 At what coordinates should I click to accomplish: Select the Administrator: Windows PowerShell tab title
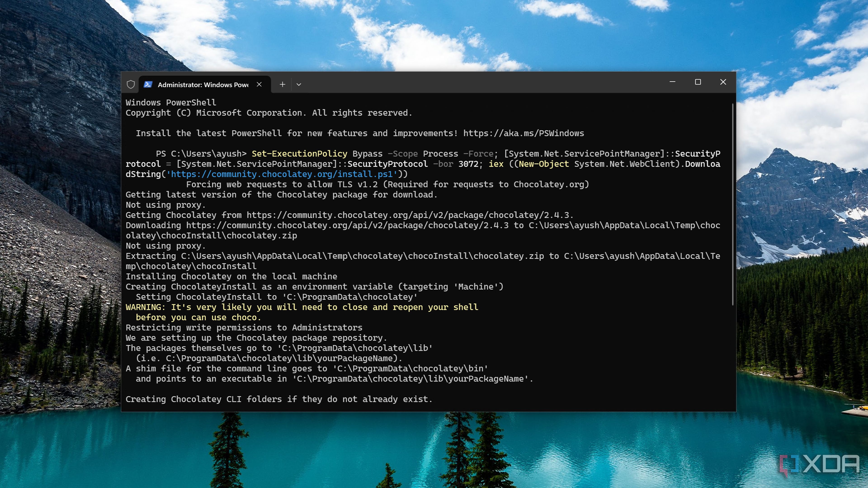203,85
